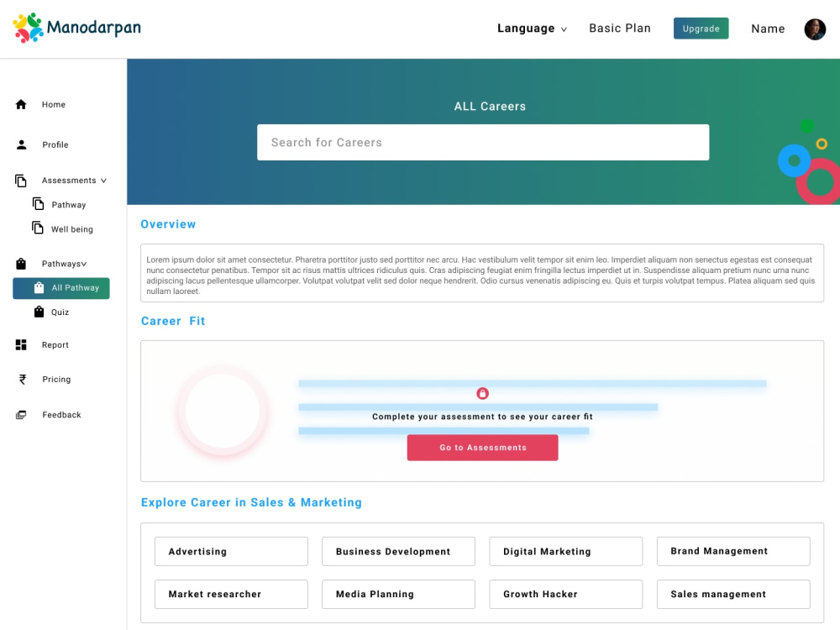Screen dimensions: 840x630
Task: Select the Sales management career card
Action: pos(733,594)
